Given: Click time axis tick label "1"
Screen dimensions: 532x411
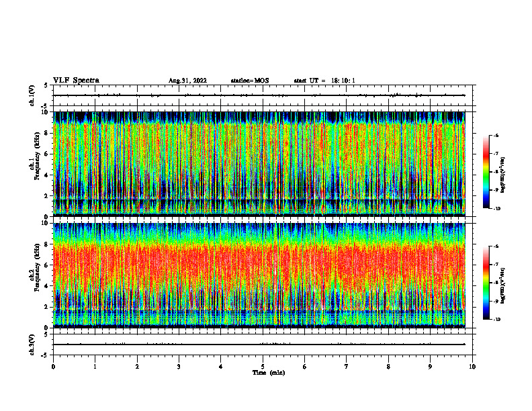Looking at the screenshot, I should (x=95, y=367).
